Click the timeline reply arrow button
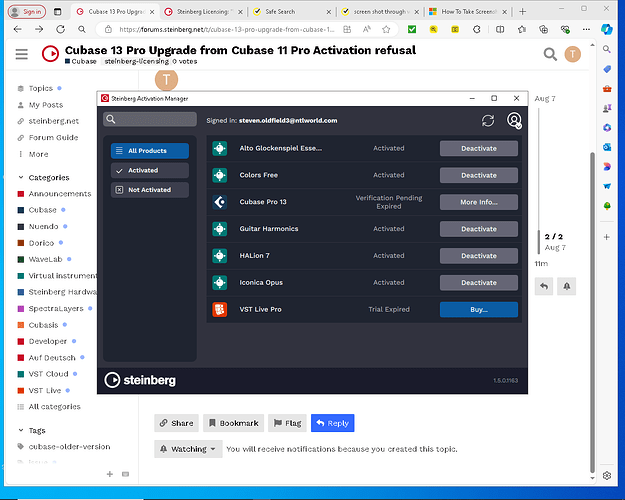This screenshot has width=625, height=500. (x=544, y=286)
